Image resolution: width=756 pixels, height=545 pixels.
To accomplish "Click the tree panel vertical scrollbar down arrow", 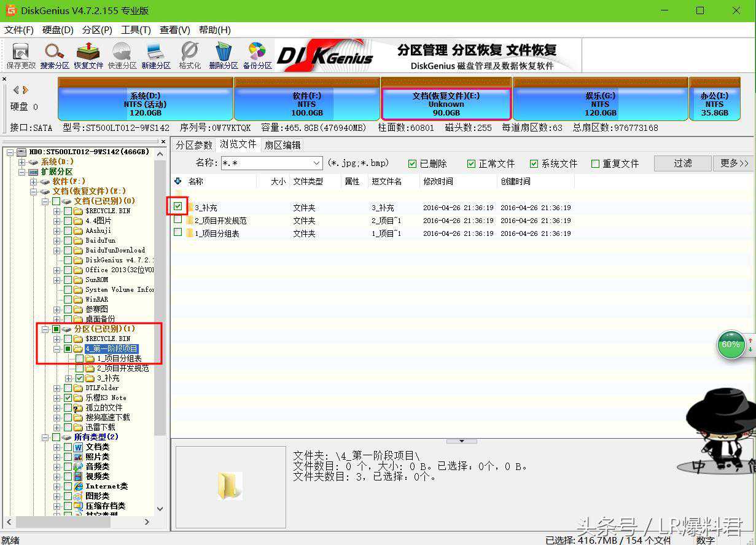I will [160, 509].
